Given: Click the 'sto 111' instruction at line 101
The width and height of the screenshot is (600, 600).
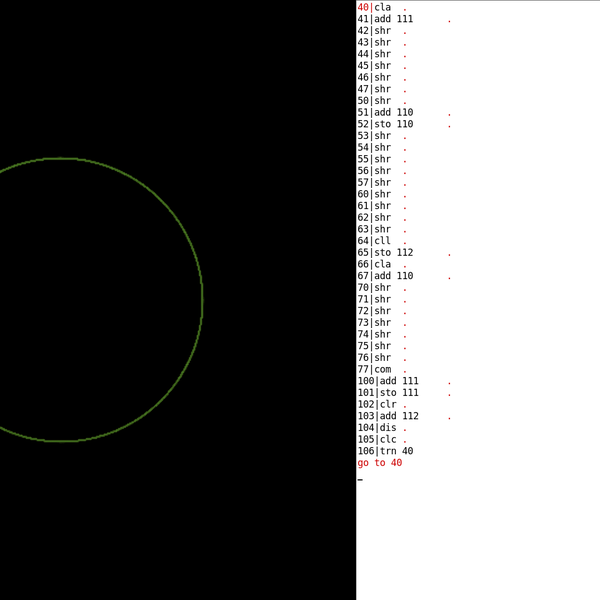Looking at the screenshot, I should coord(398,393).
